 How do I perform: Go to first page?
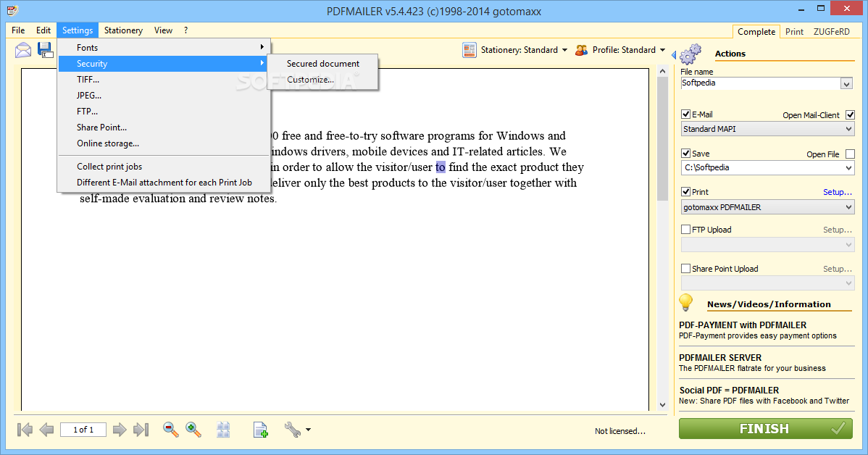pos(25,430)
